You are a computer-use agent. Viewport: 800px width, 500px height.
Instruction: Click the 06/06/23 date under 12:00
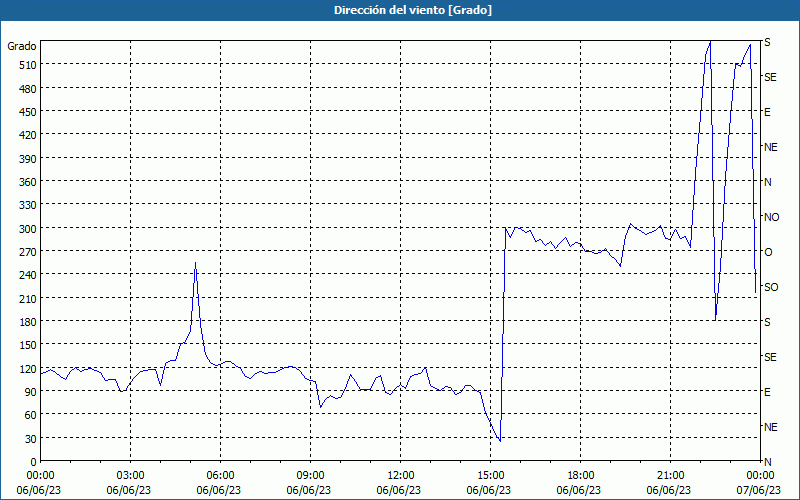pos(399,490)
